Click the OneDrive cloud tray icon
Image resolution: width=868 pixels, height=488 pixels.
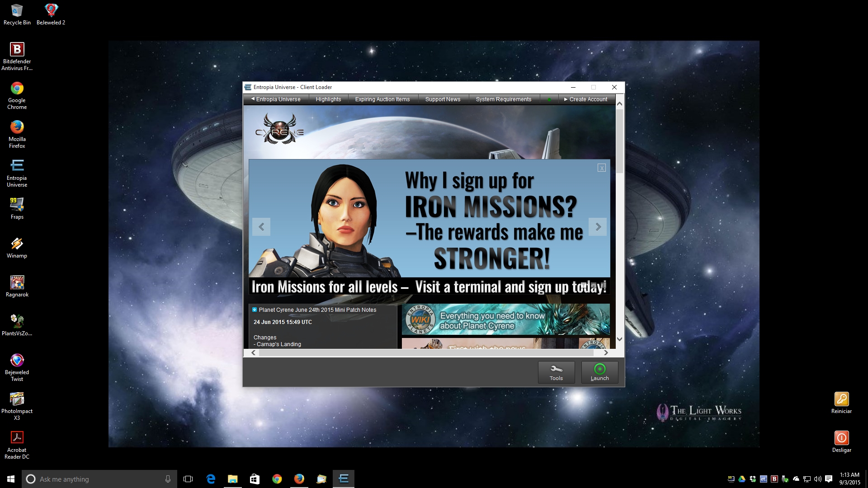(796, 479)
